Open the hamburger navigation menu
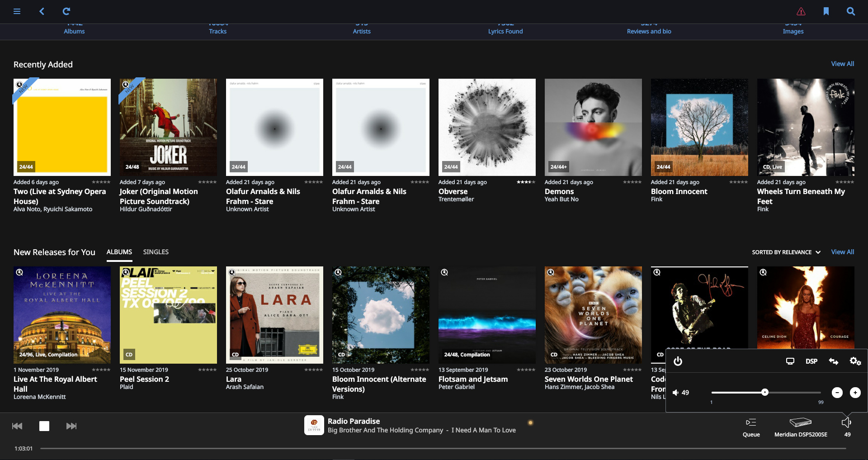 [17, 11]
